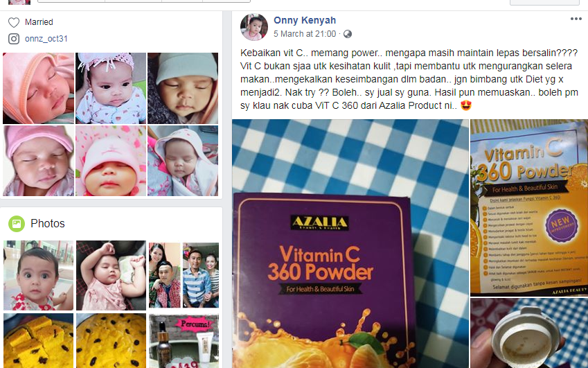Open the yellow cake squares photo

coord(38,340)
